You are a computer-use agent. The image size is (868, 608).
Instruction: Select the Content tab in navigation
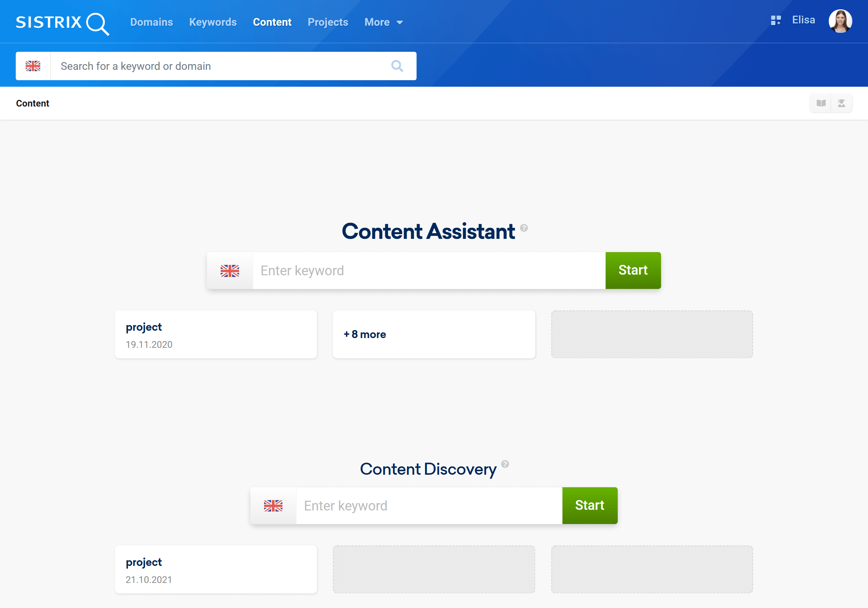[272, 22]
